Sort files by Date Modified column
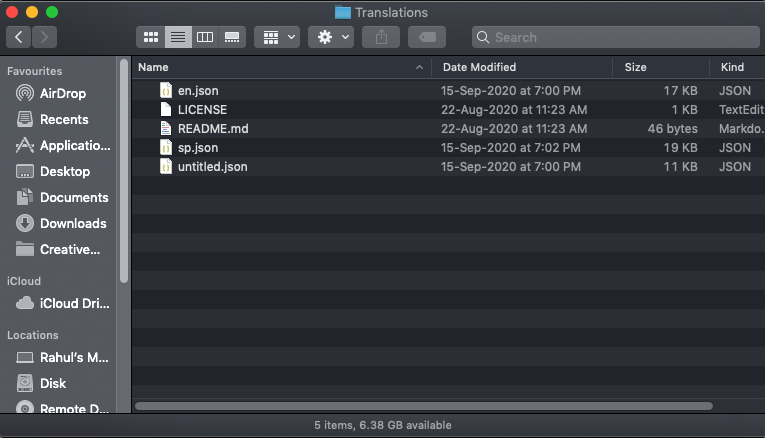Image resolution: width=765 pixels, height=438 pixels. tap(520, 67)
